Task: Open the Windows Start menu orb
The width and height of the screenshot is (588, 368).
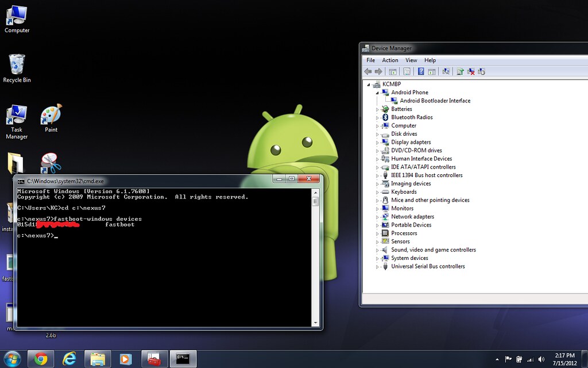Action: tap(12, 359)
